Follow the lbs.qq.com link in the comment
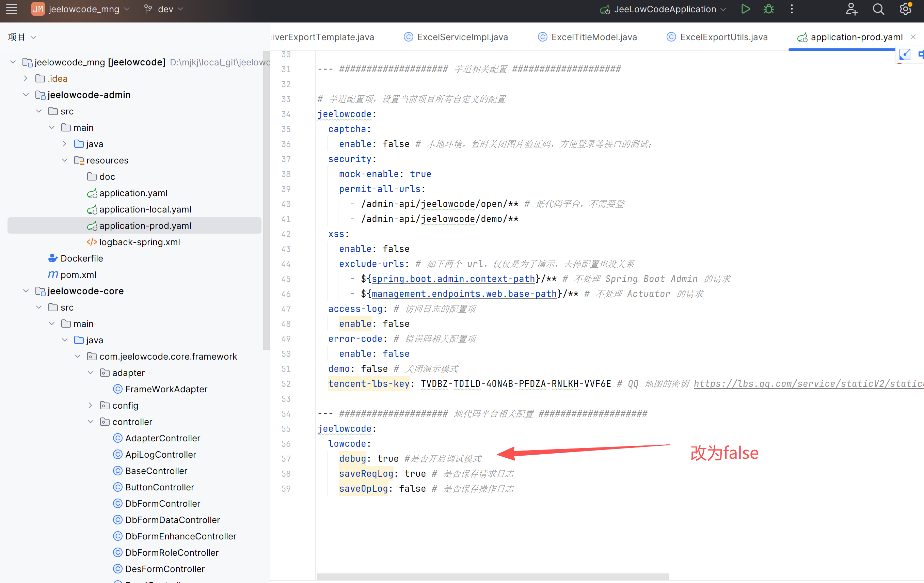Viewport: 924px width, 583px height. [806, 384]
